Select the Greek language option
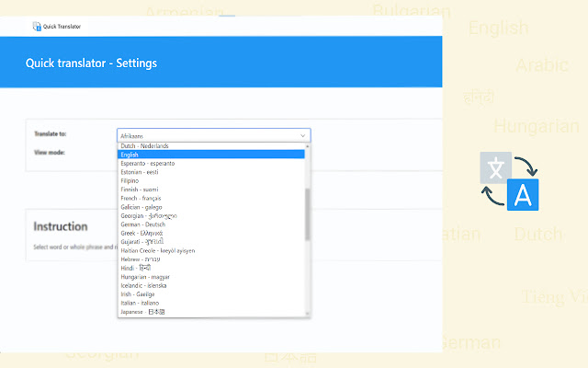The height and width of the screenshot is (368, 588). 211,233
